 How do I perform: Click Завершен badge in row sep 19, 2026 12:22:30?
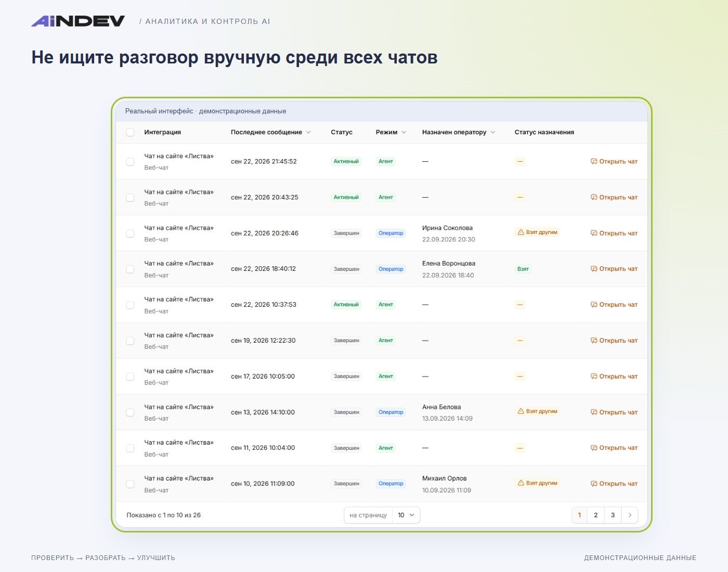pos(346,341)
